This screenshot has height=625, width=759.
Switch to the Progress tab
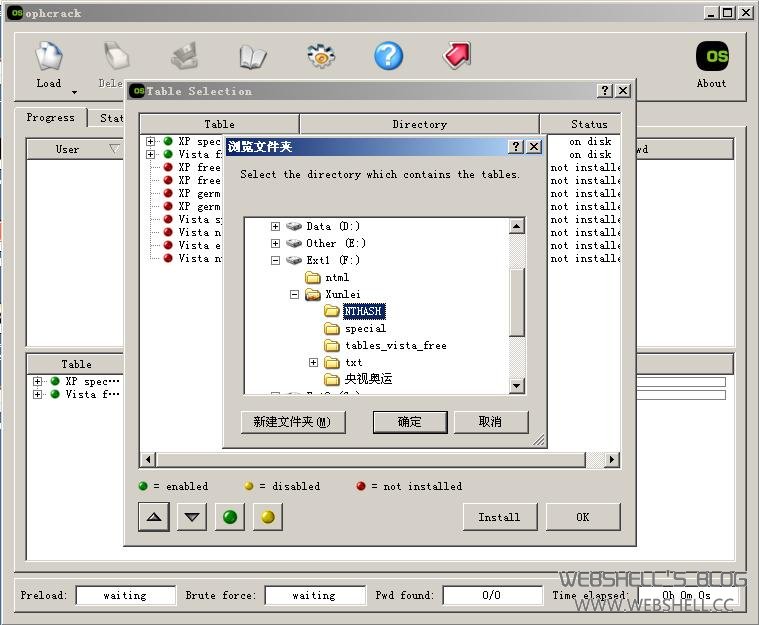(50, 117)
